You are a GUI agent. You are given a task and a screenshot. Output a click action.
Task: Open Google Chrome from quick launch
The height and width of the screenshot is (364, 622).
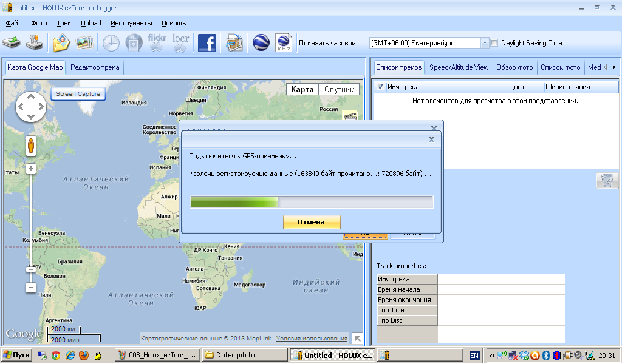pyautogui.click(x=56, y=356)
